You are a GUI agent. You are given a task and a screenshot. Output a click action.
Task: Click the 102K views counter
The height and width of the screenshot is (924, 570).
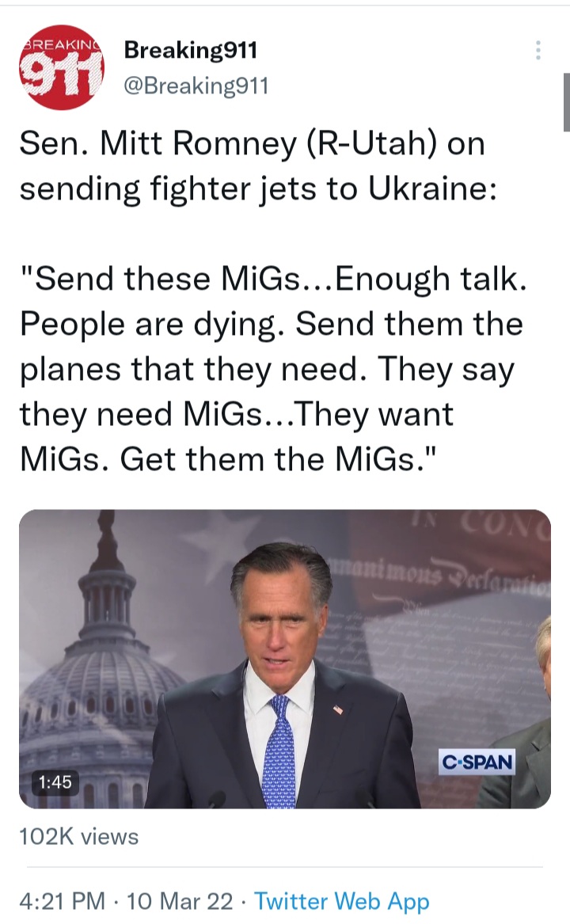pos(79,836)
